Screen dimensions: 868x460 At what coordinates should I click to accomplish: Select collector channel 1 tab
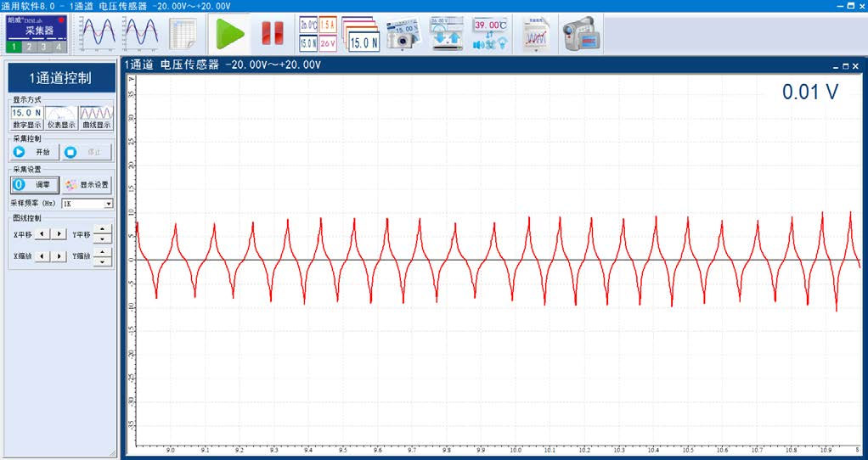14,48
